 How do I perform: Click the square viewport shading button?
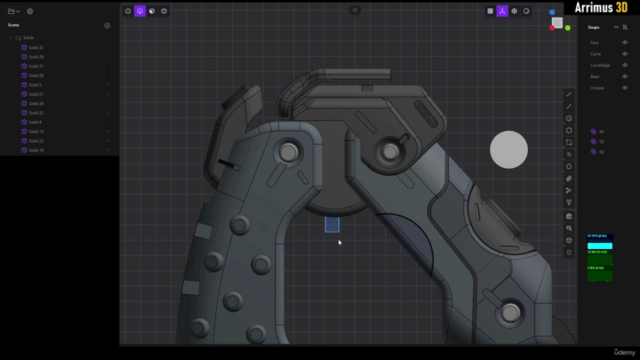490,11
